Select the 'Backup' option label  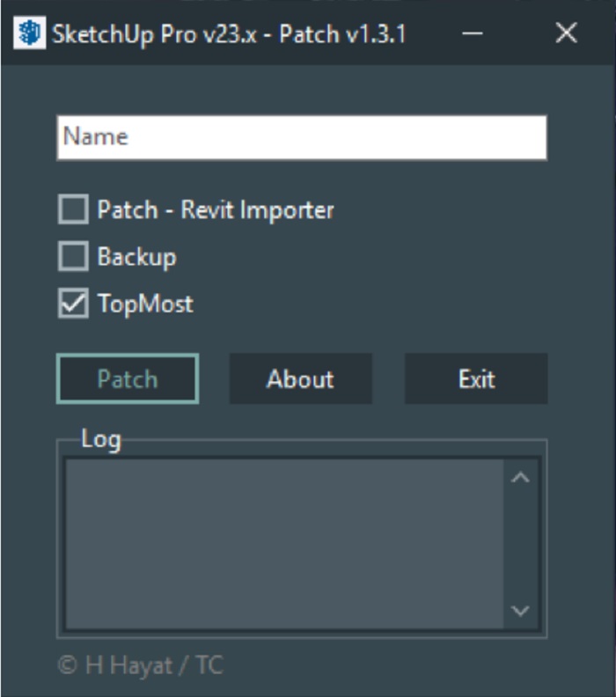136,257
